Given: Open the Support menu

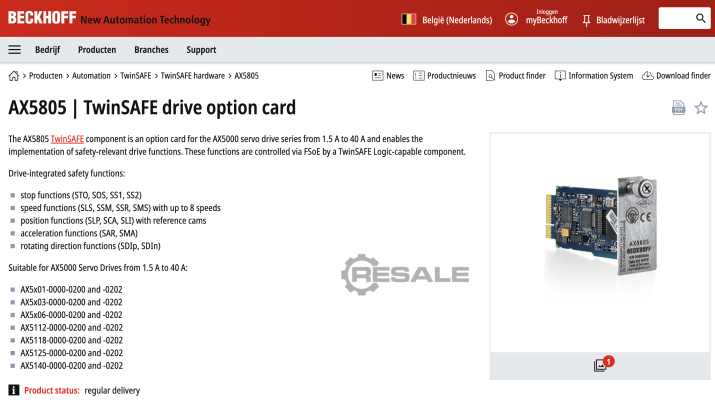Looking at the screenshot, I should tap(201, 50).
